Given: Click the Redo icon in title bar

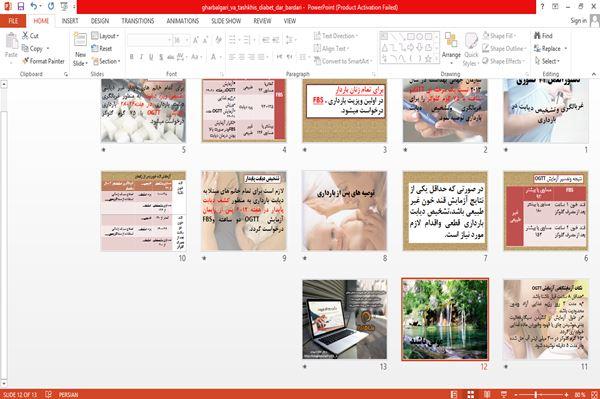Looking at the screenshot, I should [x=51, y=7].
